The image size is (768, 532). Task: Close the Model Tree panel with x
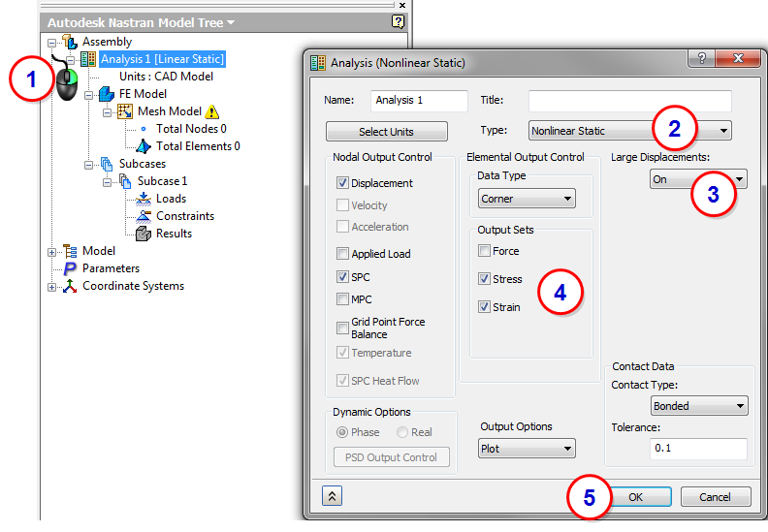[x=402, y=5]
